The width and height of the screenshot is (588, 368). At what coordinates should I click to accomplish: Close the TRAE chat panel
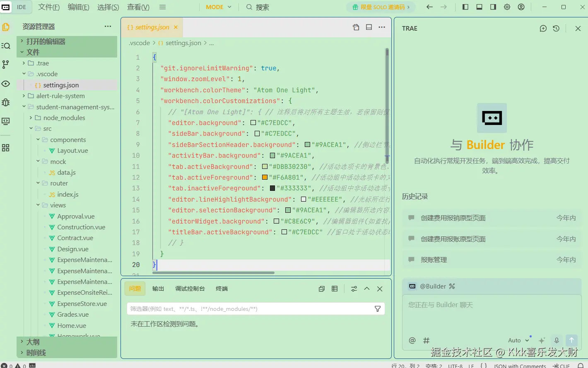point(578,29)
